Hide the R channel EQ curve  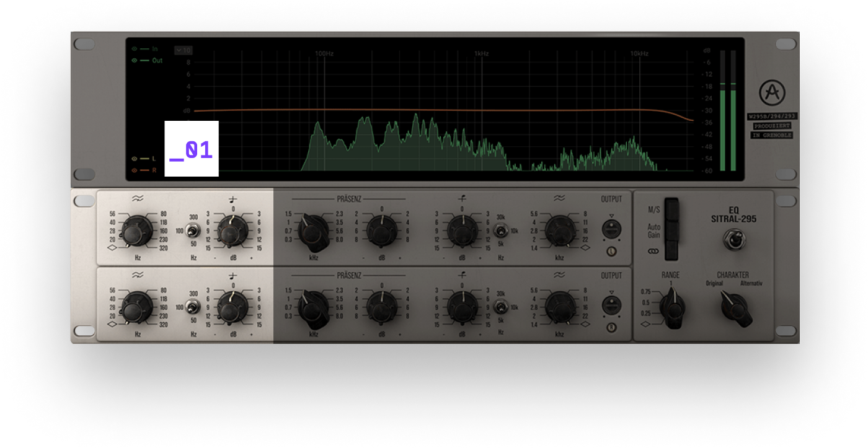(134, 170)
